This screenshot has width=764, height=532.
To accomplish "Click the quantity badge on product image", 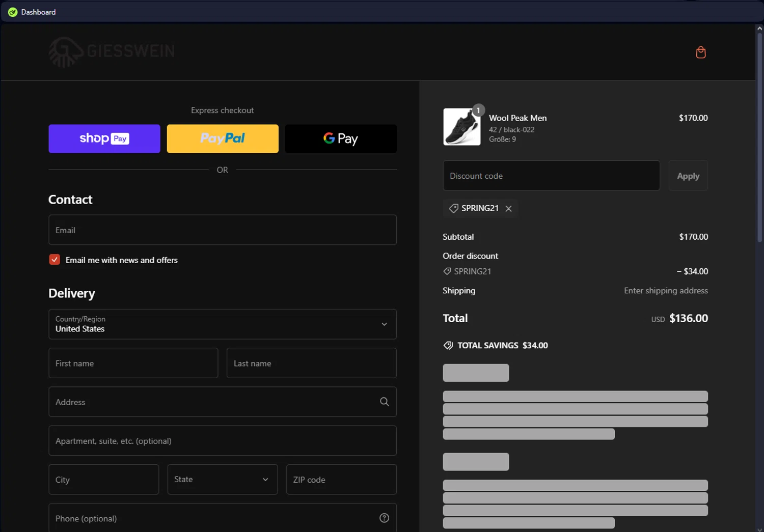I will [x=478, y=110].
